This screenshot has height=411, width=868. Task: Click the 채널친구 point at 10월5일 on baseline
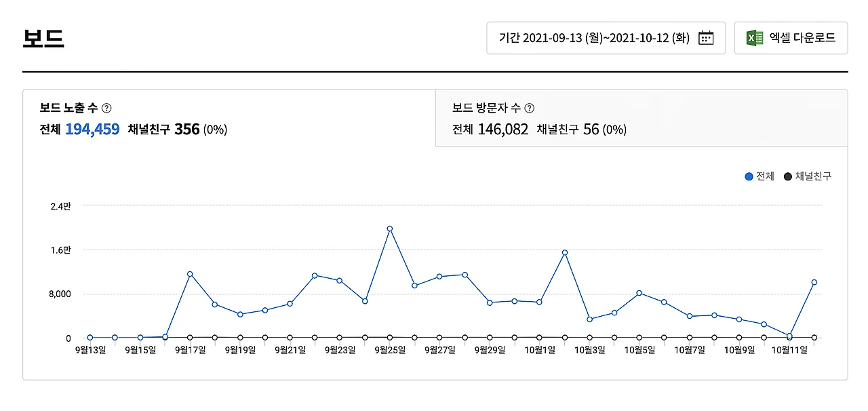tap(639, 337)
